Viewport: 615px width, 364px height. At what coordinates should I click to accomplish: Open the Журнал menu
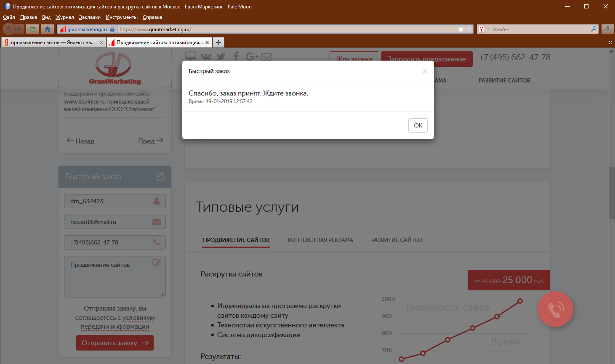tap(65, 17)
